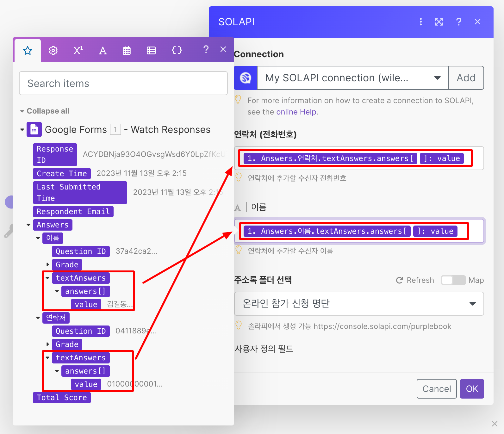This screenshot has width=504, height=434.
Task: Collapse textAnswers under 연락처
Action: (47, 358)
